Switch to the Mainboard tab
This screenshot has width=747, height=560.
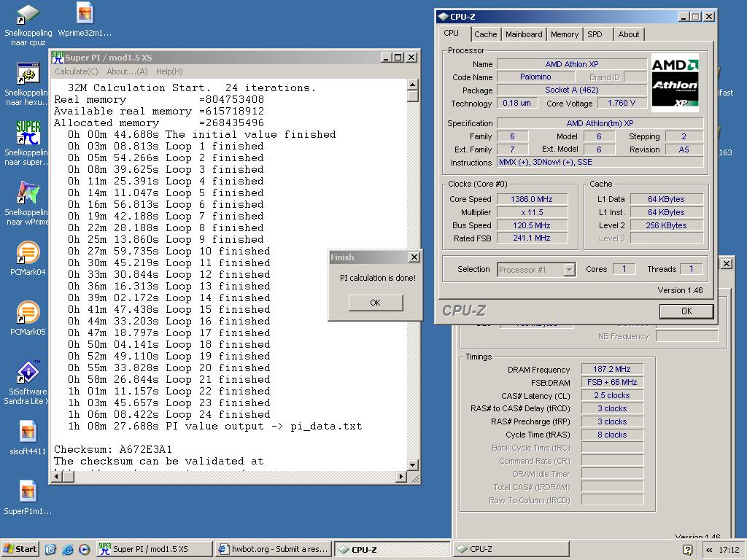[x=524, y=34]
